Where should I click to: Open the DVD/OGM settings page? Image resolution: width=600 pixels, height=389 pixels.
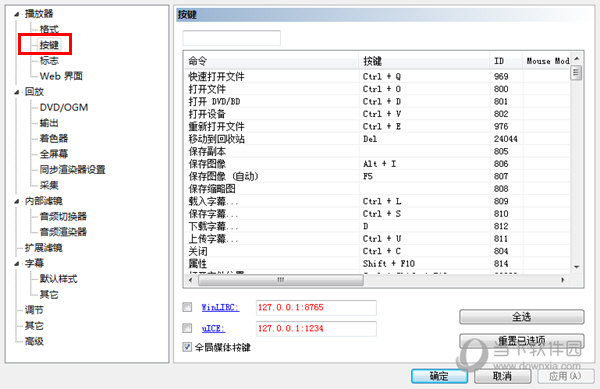(x=64, y=107)
